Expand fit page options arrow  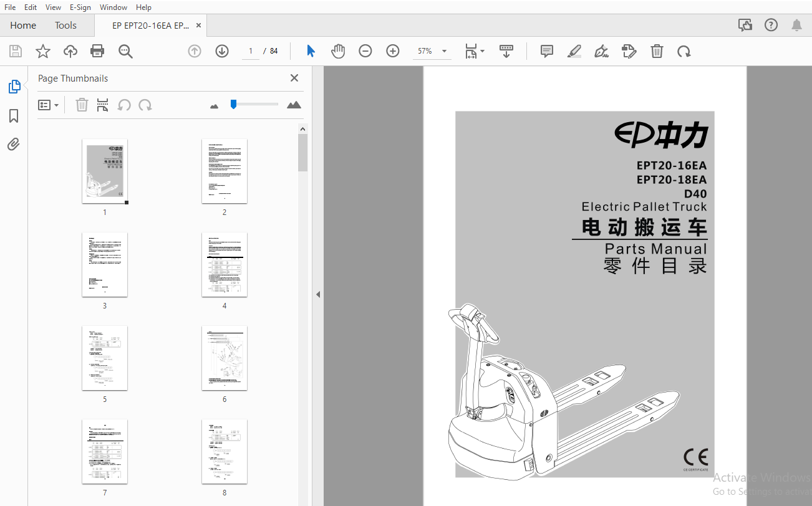[482, 51]
